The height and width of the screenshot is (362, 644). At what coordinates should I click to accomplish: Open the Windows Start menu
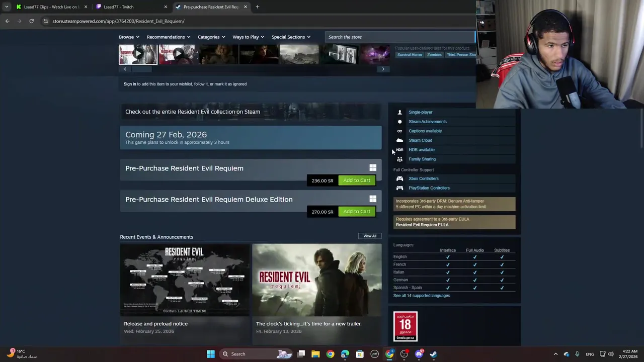[211, 354]
